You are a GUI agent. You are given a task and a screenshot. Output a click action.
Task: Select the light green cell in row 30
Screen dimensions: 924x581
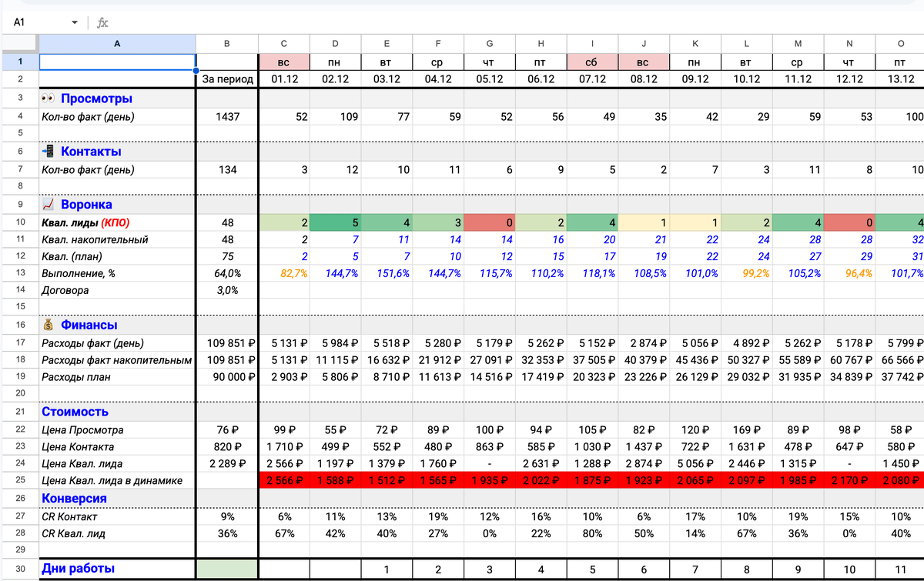tap(226, 569)
